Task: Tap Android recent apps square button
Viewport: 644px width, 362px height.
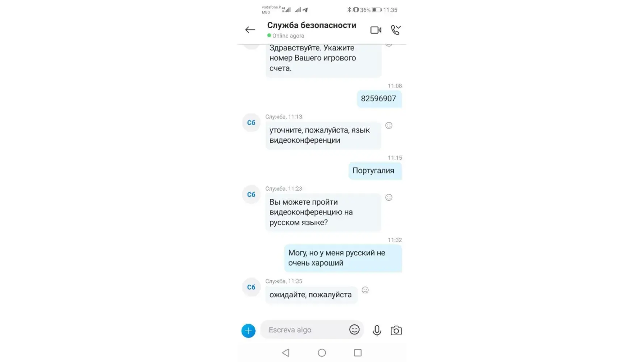Action: coord(358,353)
